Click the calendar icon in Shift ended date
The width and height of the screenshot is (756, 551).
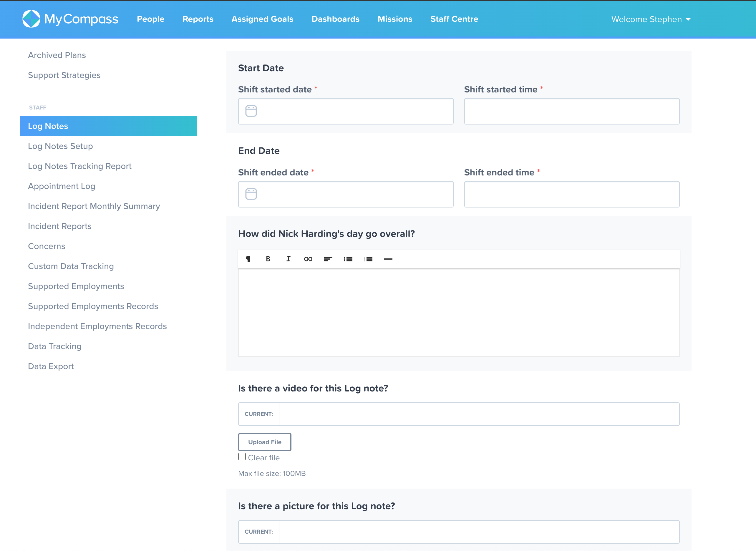coord(251,194)
